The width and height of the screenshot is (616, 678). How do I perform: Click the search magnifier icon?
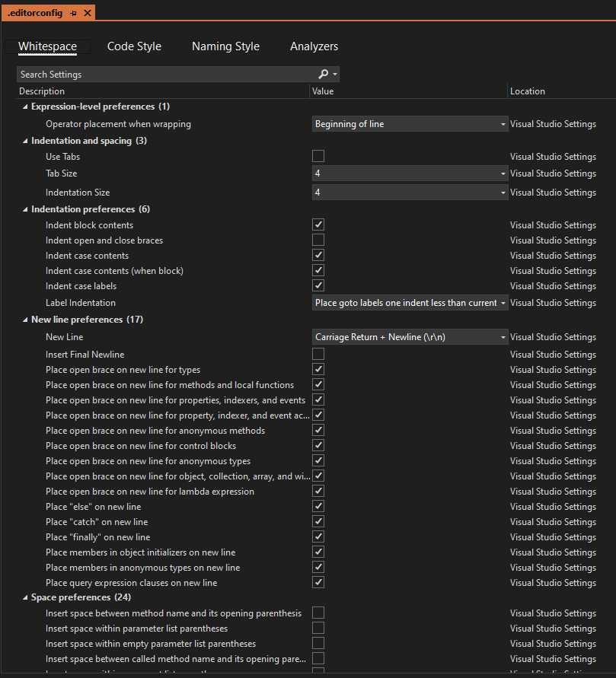pyautogui.click(x=323, y=74)
